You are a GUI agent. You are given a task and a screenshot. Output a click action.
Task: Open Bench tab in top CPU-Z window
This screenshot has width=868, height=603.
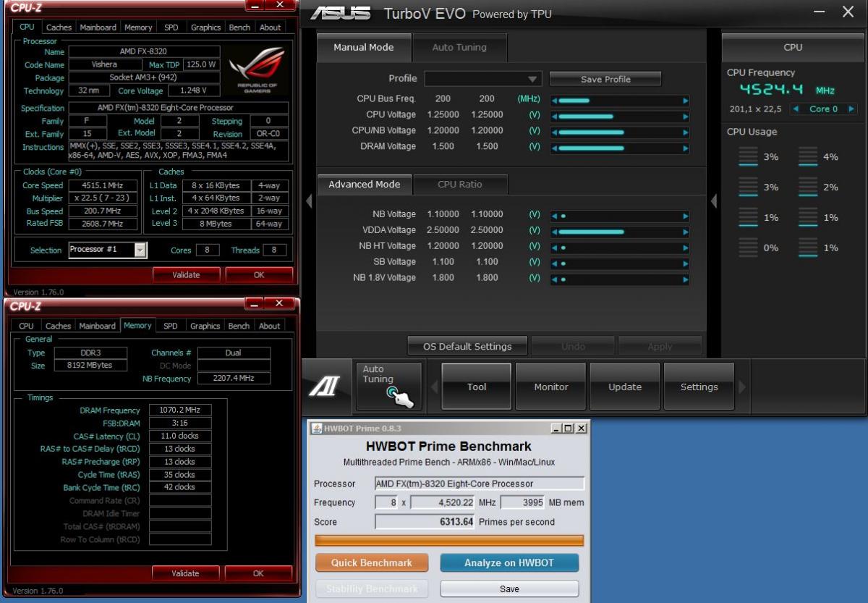pos(239,28)
